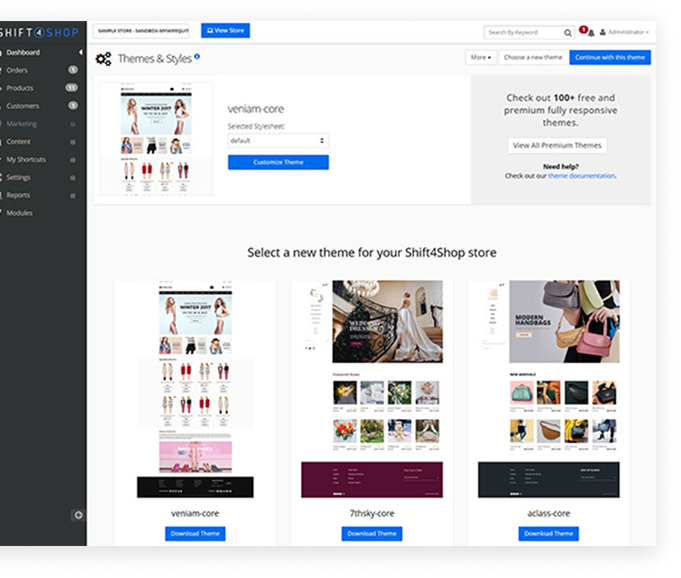681x578 pixels.
Task: Open the More dropdown
Action: (x=481, y=57)
